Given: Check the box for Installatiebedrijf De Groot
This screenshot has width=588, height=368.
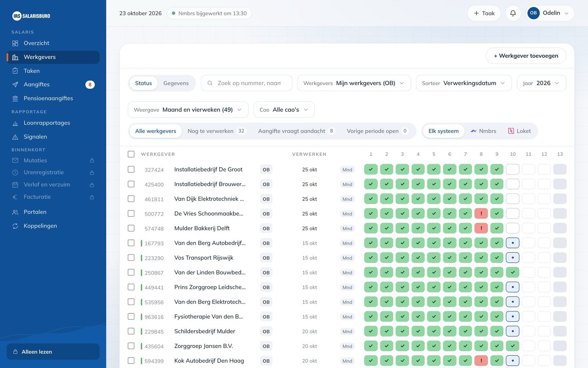Looking at the screenshot, I should [x=131, y=169].
